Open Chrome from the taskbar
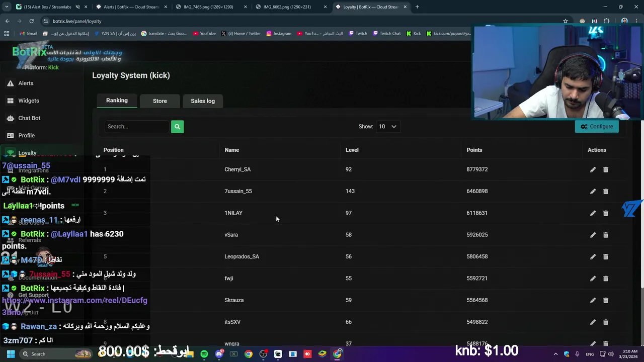The height and width of the screenshot is (362, 644). [248, 354]
